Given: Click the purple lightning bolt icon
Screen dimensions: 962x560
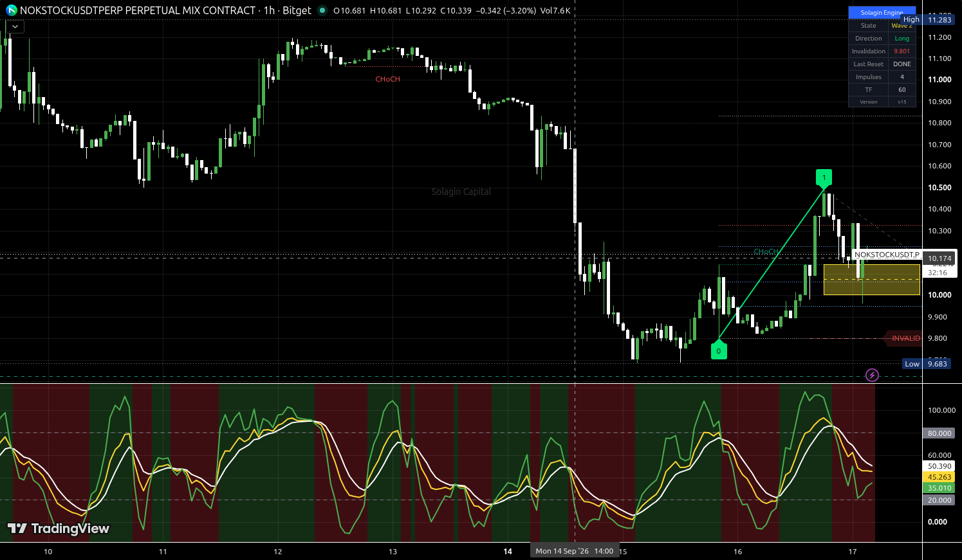Looking at the screenshot, I should click(x=872, y=375).
